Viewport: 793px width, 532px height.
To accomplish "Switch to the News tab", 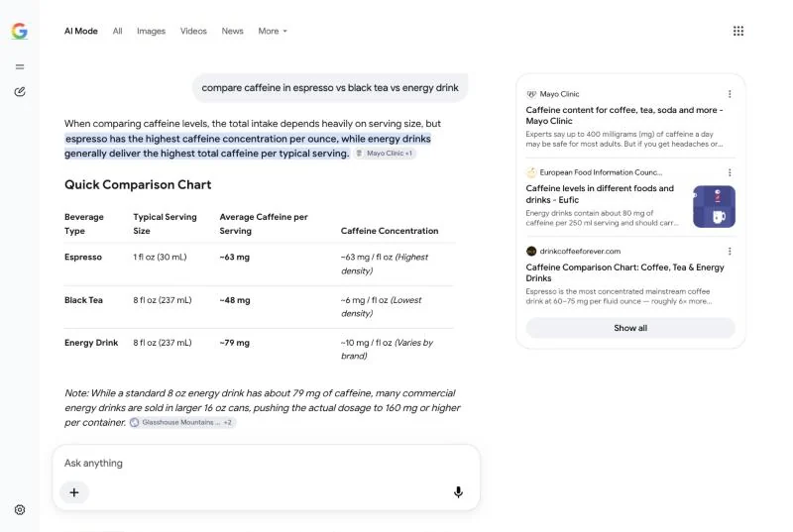I will [x=232, y=31].
